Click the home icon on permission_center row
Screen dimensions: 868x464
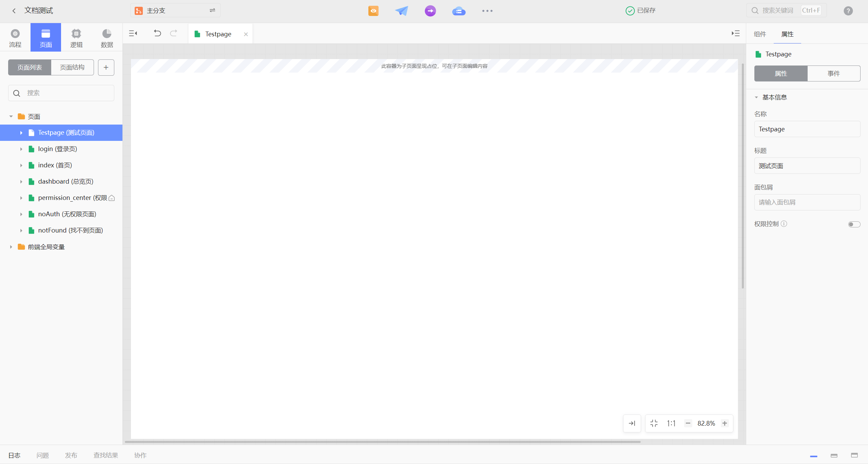(x=112, y=198)
